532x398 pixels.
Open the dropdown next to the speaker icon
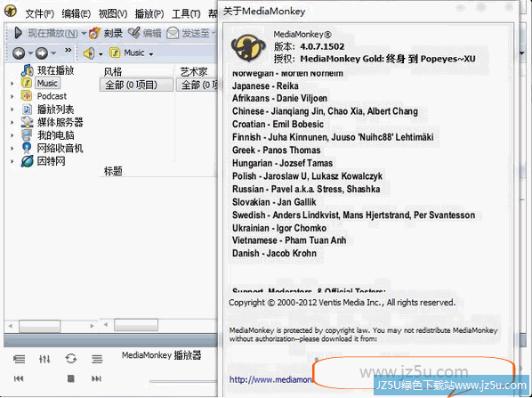[101, 54]
